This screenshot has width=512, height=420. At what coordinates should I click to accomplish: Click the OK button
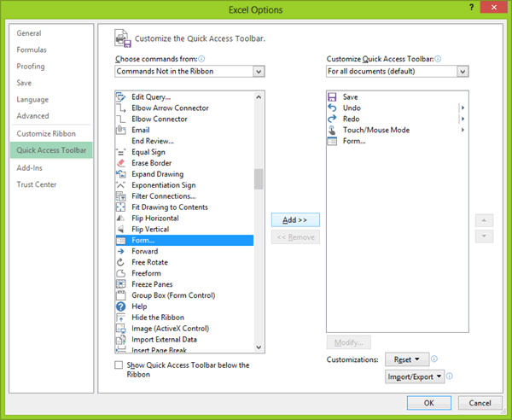click(428, 402)
